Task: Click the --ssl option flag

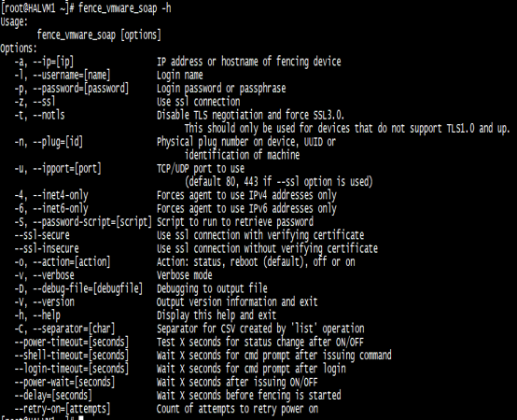Action: (x=44, y=102)
